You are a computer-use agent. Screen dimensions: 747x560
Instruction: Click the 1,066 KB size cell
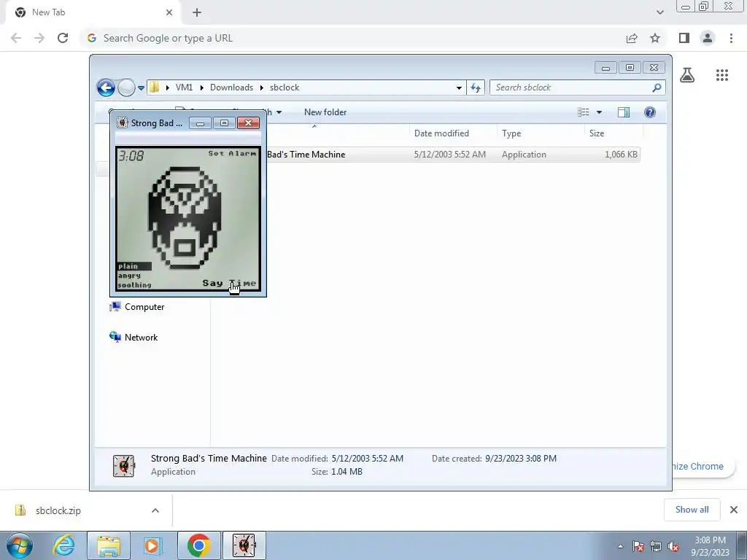click(x=621, y=155)
